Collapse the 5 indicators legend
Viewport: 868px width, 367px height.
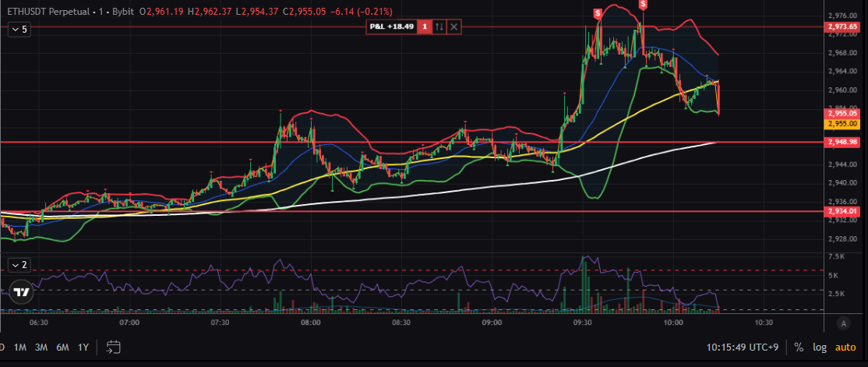tap(19, 29)
